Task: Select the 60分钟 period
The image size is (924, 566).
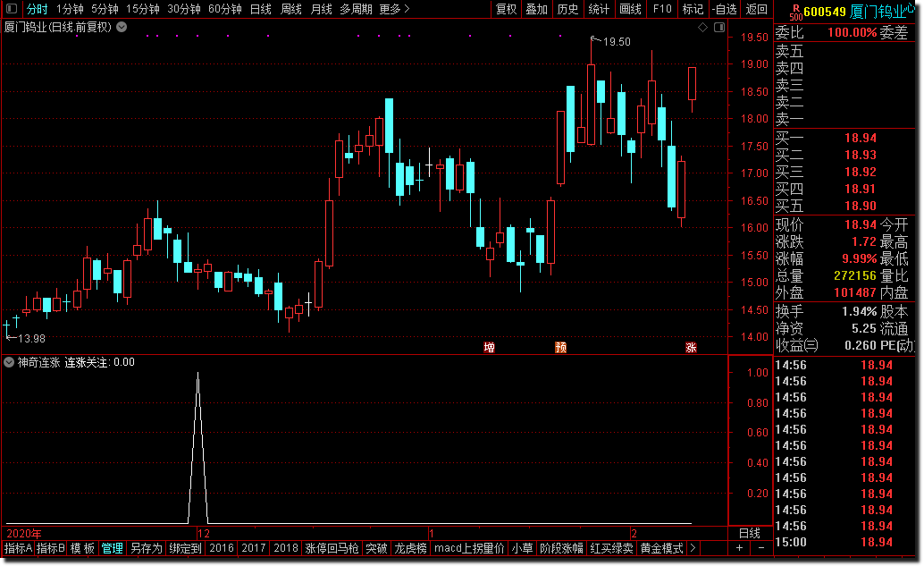Action: pos(225,9)
